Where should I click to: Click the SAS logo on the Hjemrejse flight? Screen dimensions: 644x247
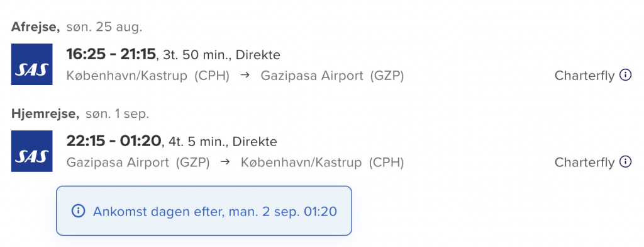(31, 151)
